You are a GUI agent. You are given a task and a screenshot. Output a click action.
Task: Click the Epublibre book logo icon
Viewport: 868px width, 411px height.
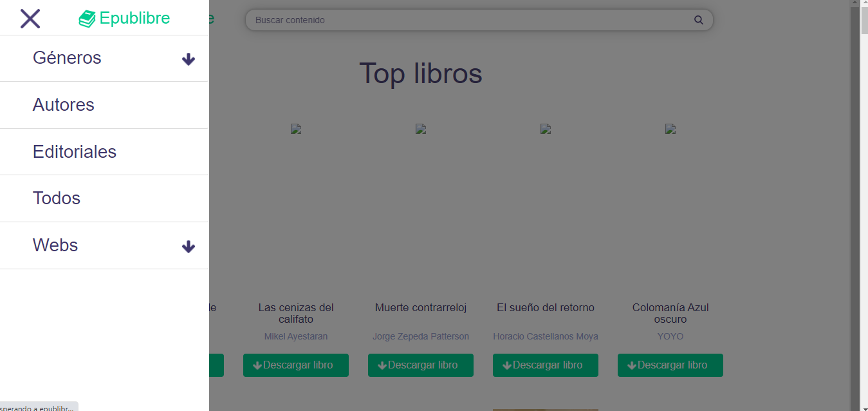click(x=87, y=19)
